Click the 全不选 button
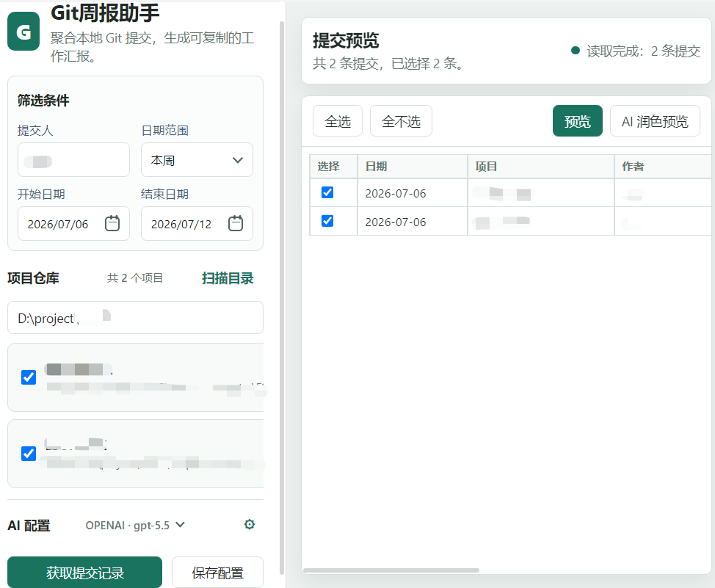The image size is (715, 588). (x=401, y=121)
